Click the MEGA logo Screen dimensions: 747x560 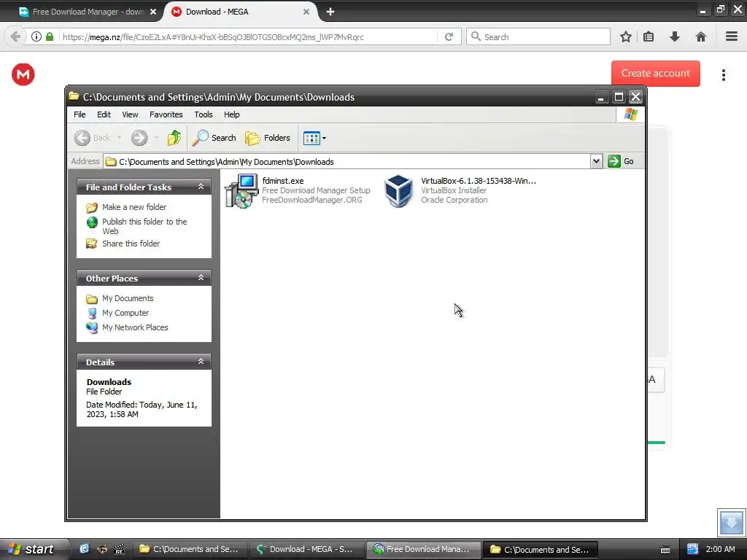pos(23,74)
